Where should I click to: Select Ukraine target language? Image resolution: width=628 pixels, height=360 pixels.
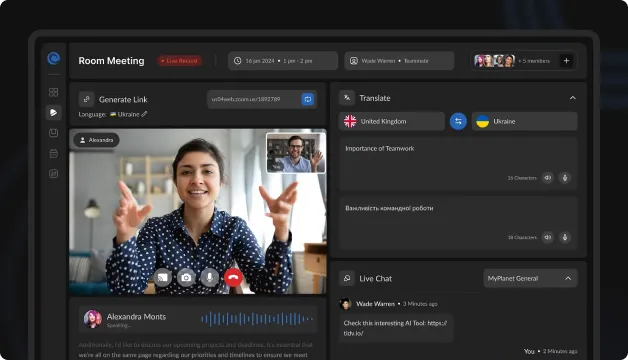525,121
